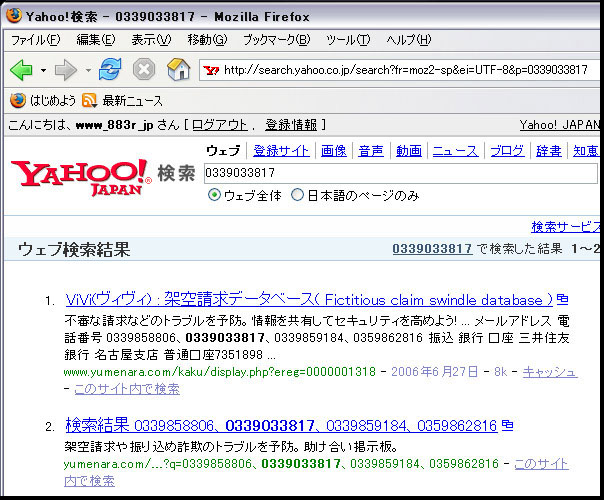
Task: Open the 表示(V) menu
Action: coord(151,40)
